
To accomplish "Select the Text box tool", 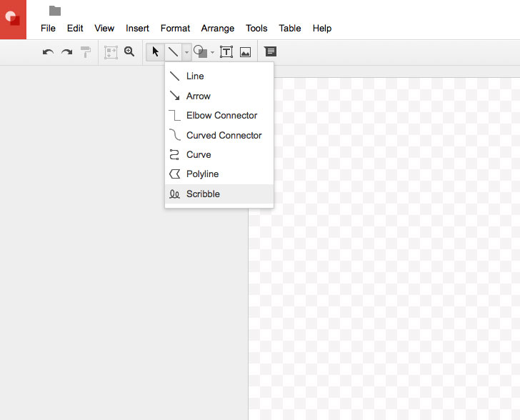I will pos(226,52).
